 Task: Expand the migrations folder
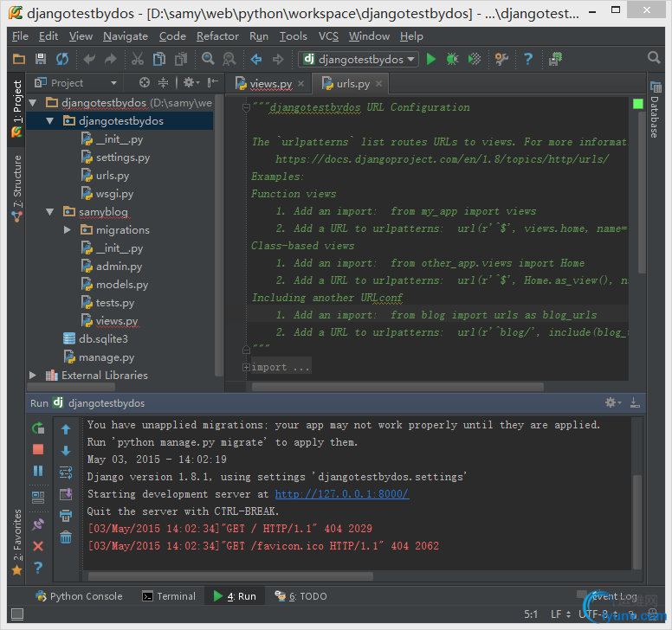[68, 230]
